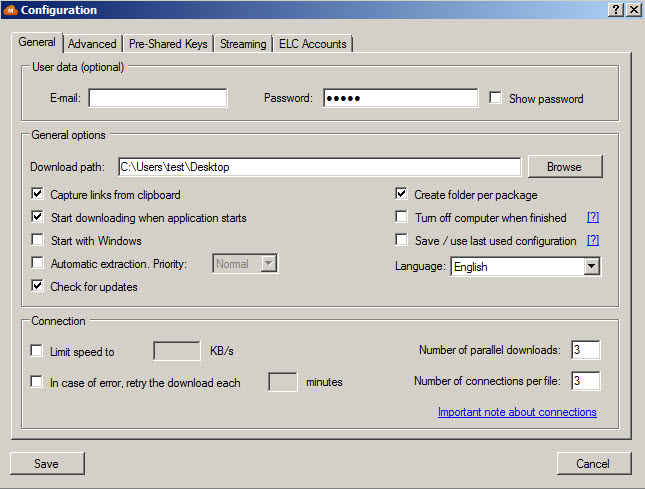Image resolution: width=645 pixels, height=489 pixels.
Task: Expand the Language dropdown
Action: point(591,267)
